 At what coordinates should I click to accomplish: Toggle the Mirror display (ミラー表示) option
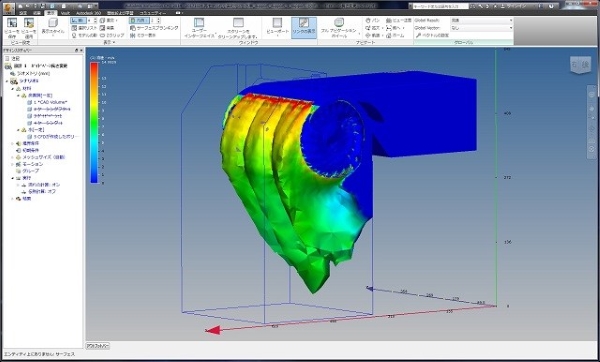point(143,35)
